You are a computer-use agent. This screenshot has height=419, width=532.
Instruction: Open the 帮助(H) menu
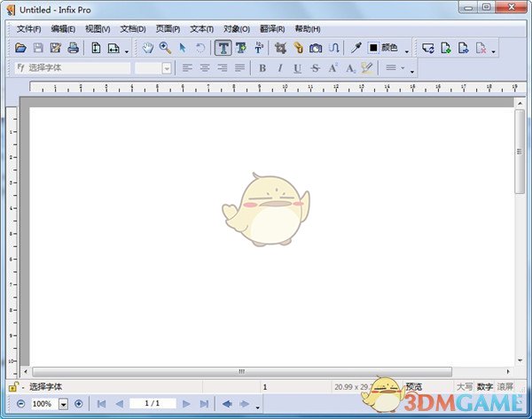[308, 29]
